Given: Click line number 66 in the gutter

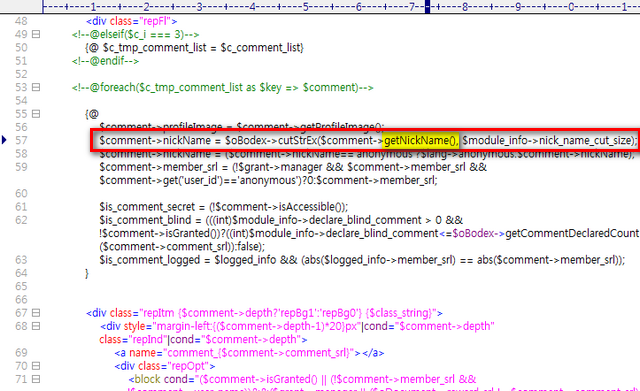Looking at the screenshot, I should 21,300.
